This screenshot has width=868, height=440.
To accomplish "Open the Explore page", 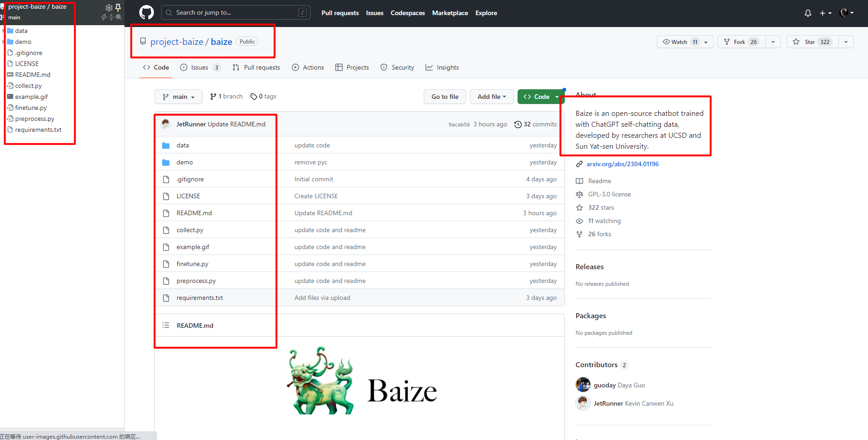I will coord(486,13).
